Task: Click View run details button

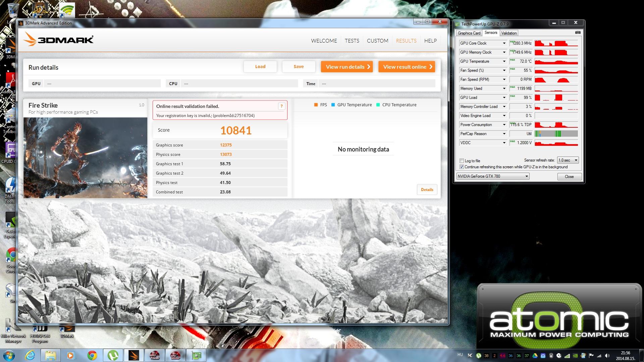Action: 347,67
